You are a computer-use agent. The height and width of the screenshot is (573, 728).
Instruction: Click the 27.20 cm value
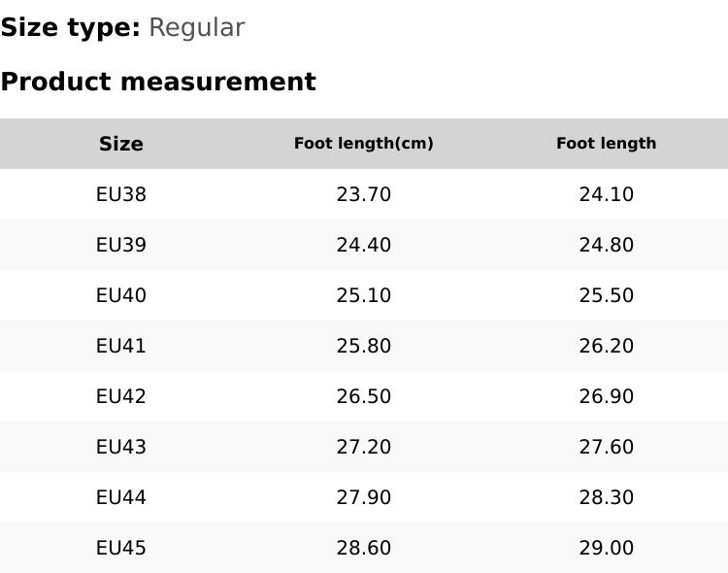[x=364, y=447]
